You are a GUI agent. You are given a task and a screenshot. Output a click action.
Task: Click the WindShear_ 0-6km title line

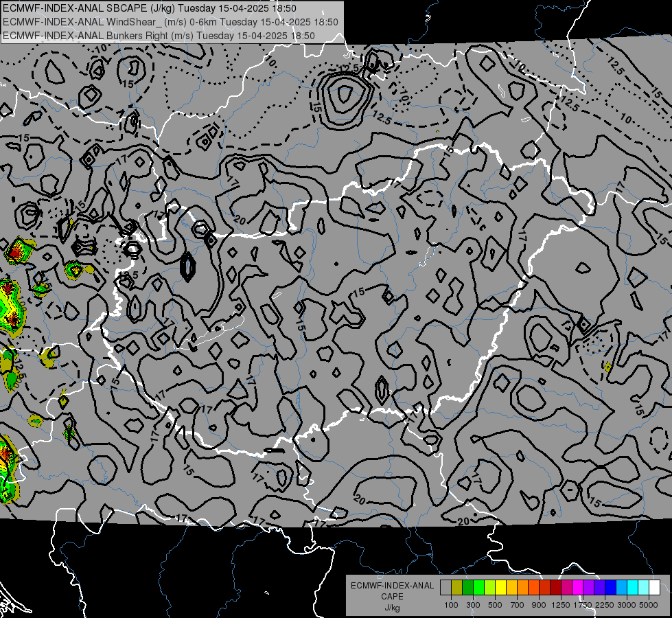tap(170, 22)
